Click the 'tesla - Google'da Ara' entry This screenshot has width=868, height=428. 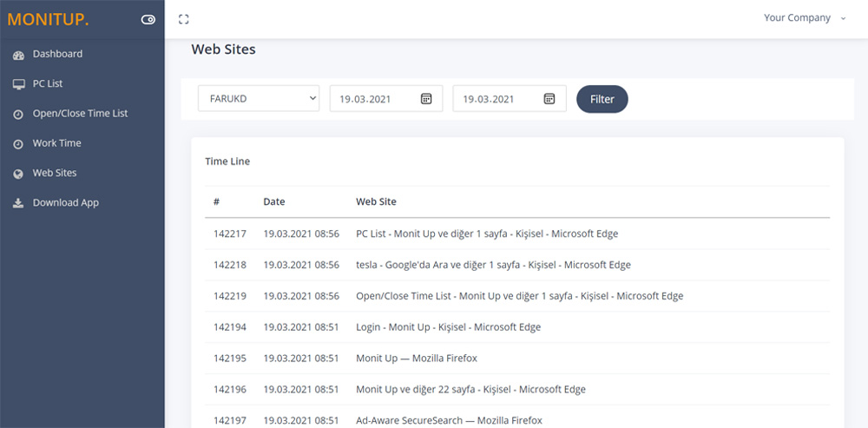493,265
